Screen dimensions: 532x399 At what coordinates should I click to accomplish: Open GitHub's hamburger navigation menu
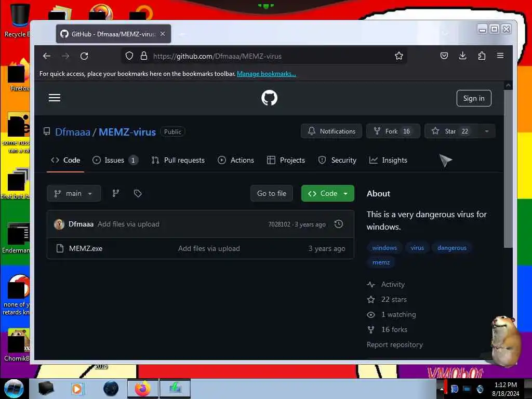pyautogui.click(x=54, y=98)
